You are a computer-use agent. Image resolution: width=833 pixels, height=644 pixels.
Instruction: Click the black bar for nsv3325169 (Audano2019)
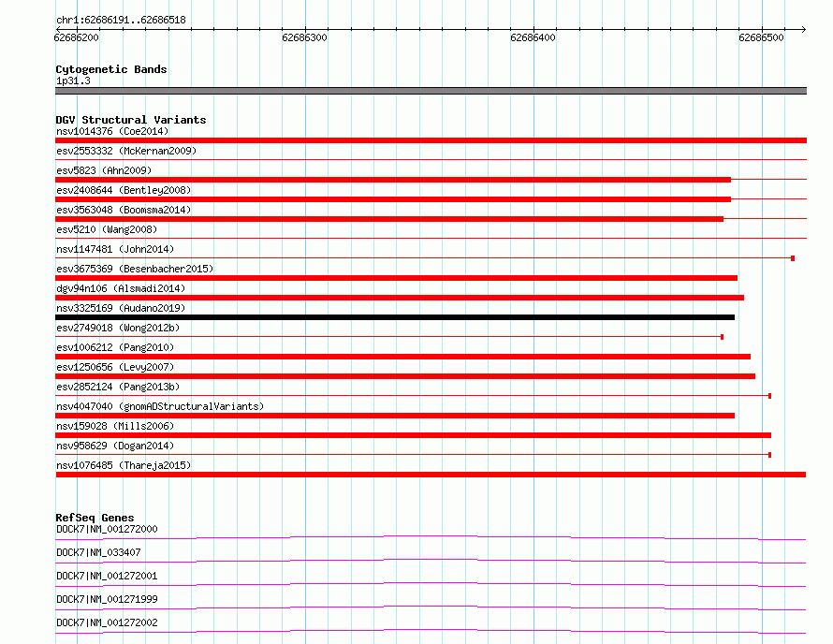(395, 317)
